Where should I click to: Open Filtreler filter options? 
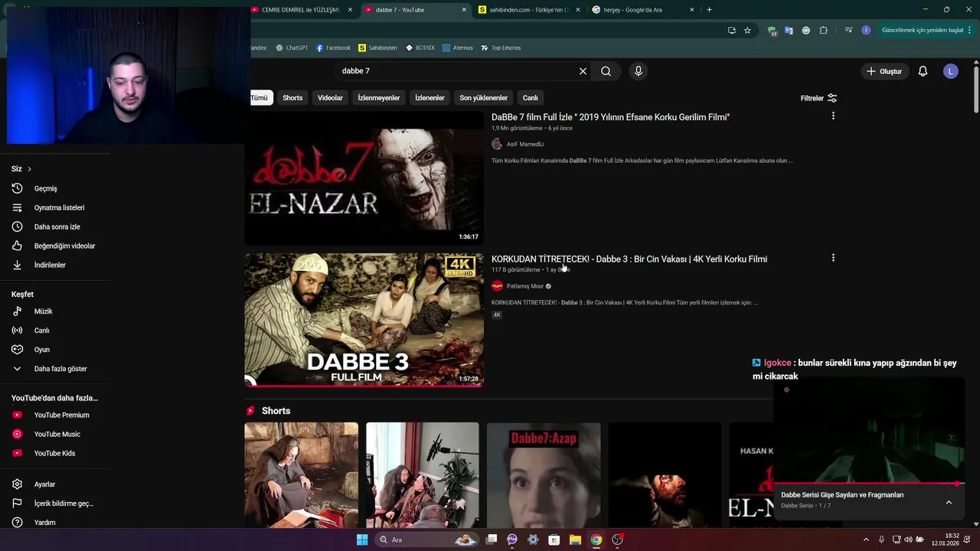click(818, 98)
